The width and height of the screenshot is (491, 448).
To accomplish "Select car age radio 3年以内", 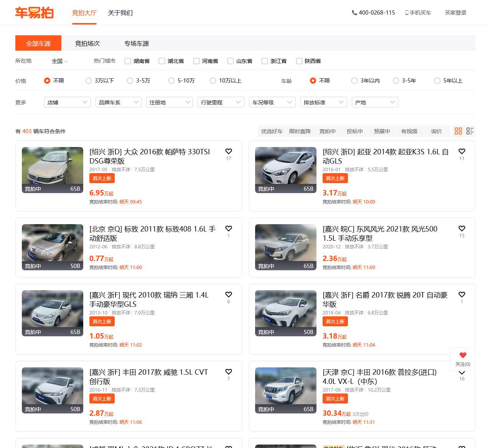I will [354, 81].
